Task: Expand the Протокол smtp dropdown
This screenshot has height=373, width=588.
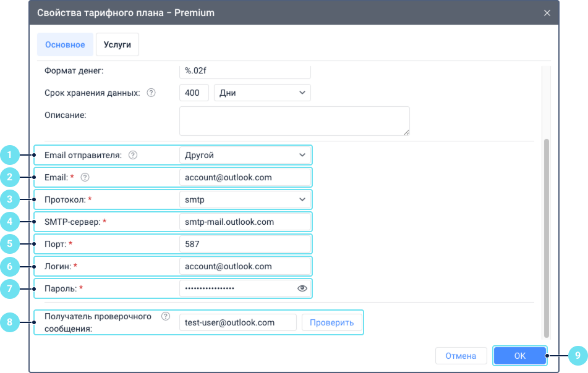Action: (245, 199)
